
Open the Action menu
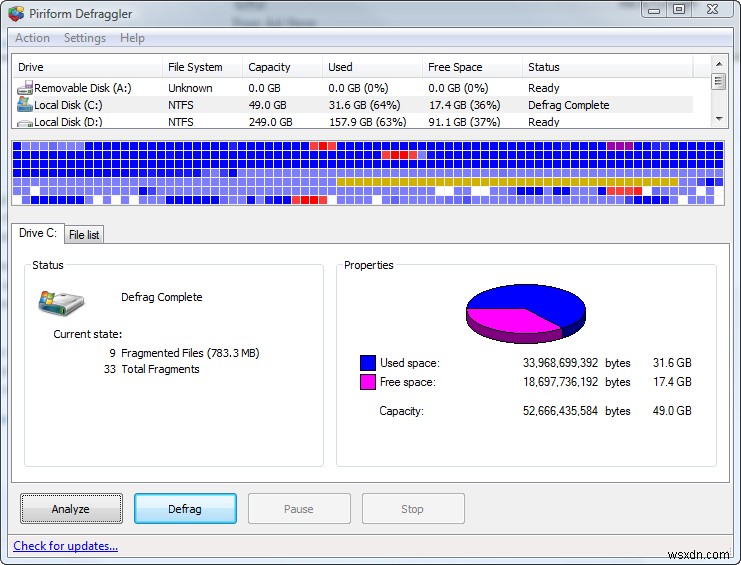coord(32,38)
